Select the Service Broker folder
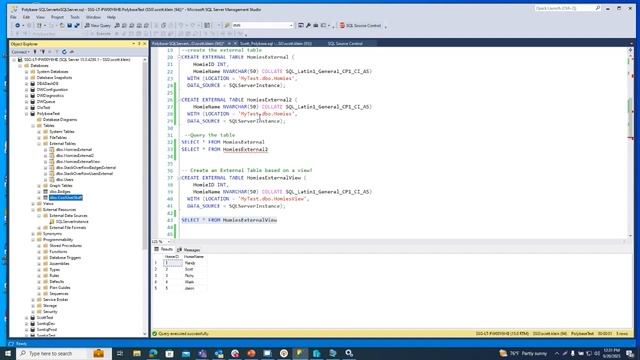 pyautogui.click(x=56, y=300)
